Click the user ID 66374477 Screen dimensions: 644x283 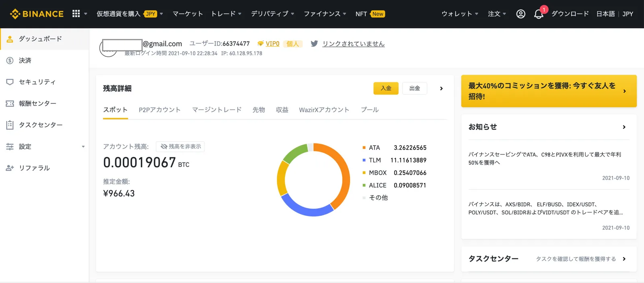click(x=236, y=44)
